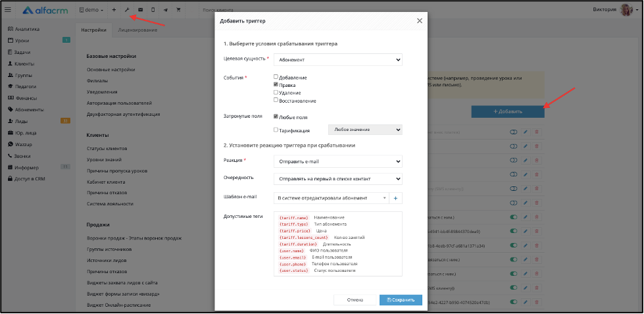Click the Отмена button
This screenshot has width=644, height=314.
coord(355,300)
